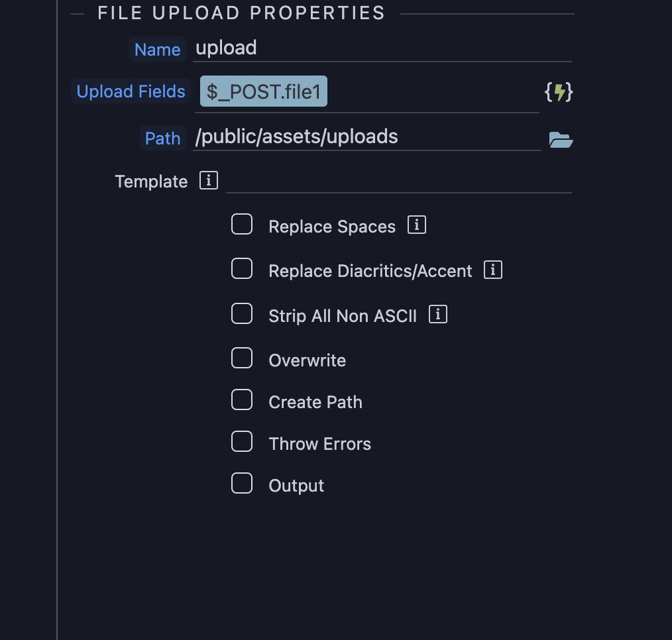Click the Upload Fields label

[x=131, y=91]
